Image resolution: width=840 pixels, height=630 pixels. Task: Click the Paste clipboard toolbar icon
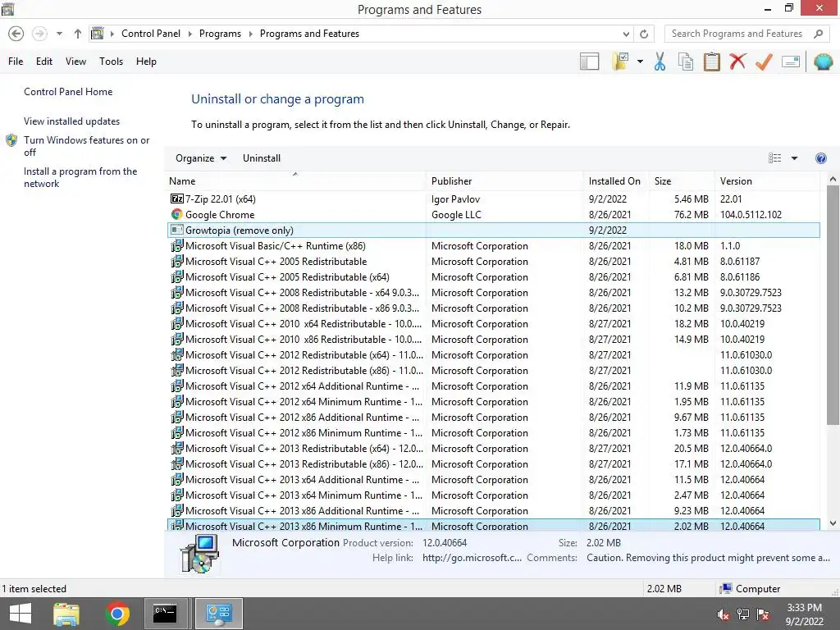711,62
